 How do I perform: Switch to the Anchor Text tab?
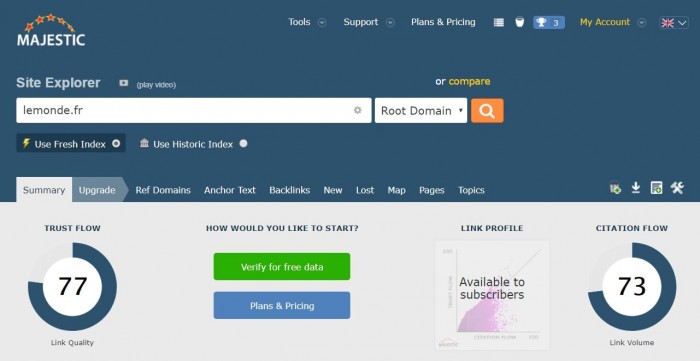[x=230, y=190]
